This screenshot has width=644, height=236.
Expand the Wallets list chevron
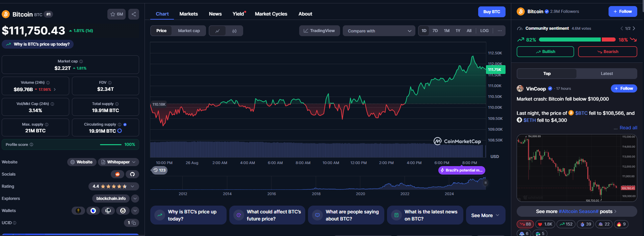[x=135, y=211]
